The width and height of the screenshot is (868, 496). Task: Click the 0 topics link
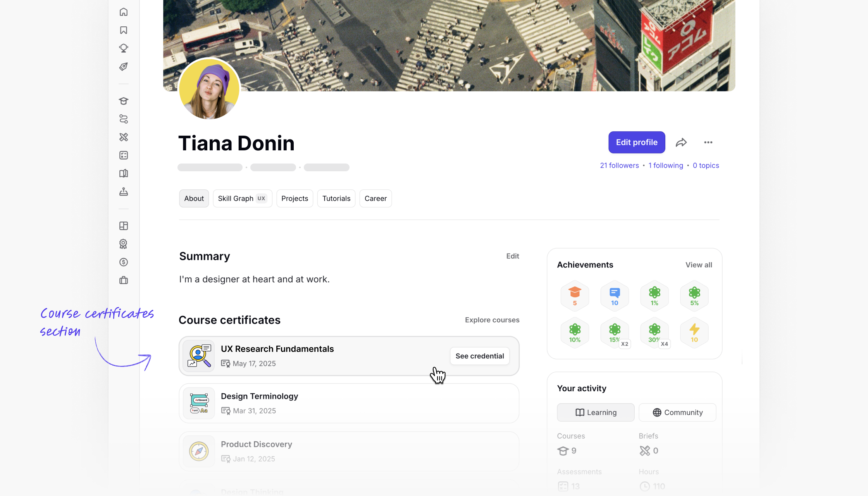[x=706, y=165]
